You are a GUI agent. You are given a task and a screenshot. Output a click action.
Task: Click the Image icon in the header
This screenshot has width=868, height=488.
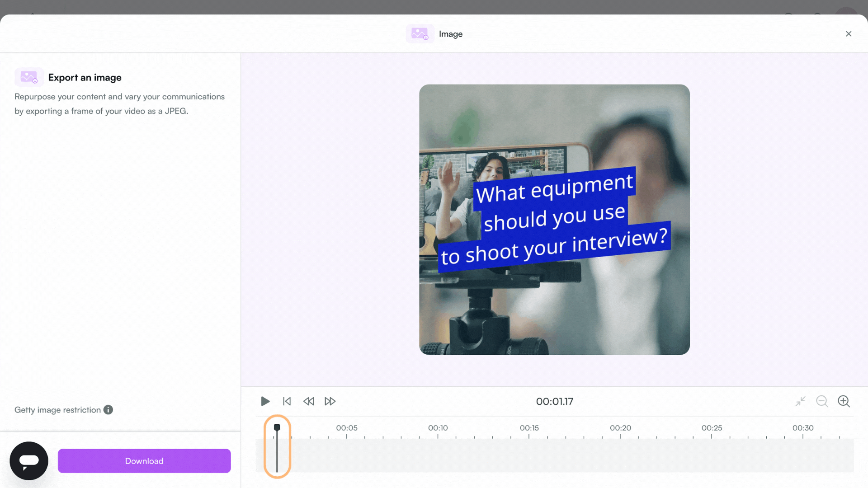(420, 34)
